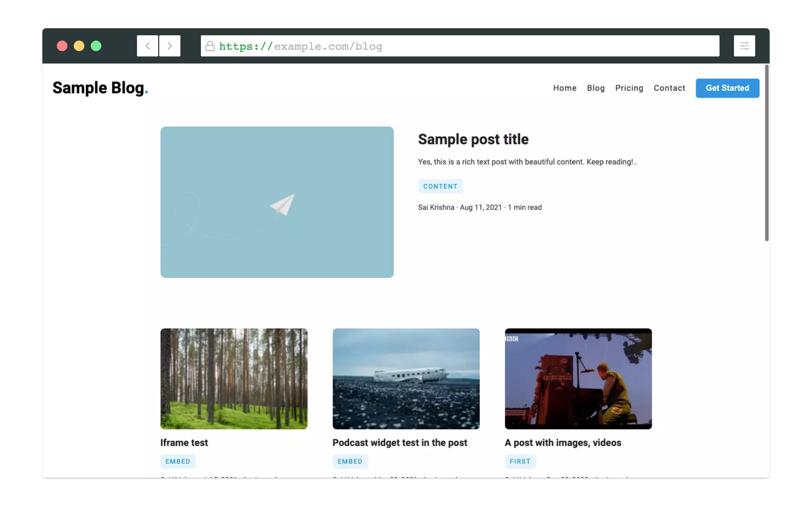Open the browser settings sliders icon
The width and height of the screenshot is (812, 506).
click(744, 46)
